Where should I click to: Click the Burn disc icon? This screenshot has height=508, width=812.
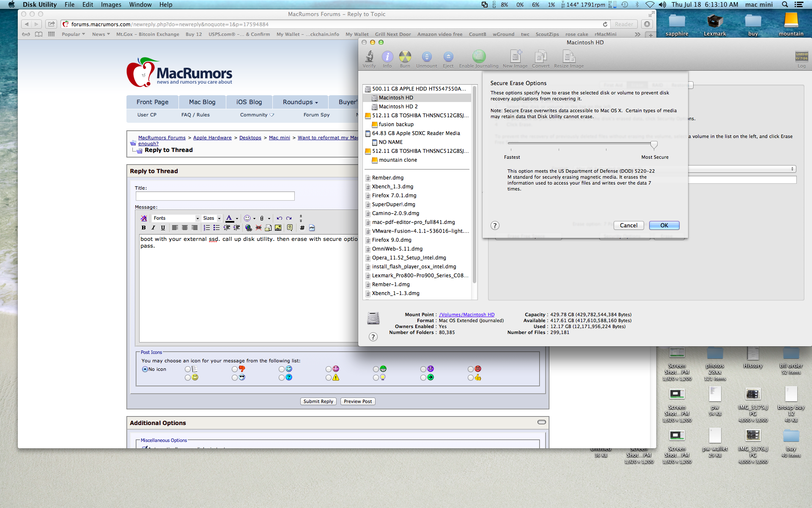pyautogui.click(x=405, y=57)
